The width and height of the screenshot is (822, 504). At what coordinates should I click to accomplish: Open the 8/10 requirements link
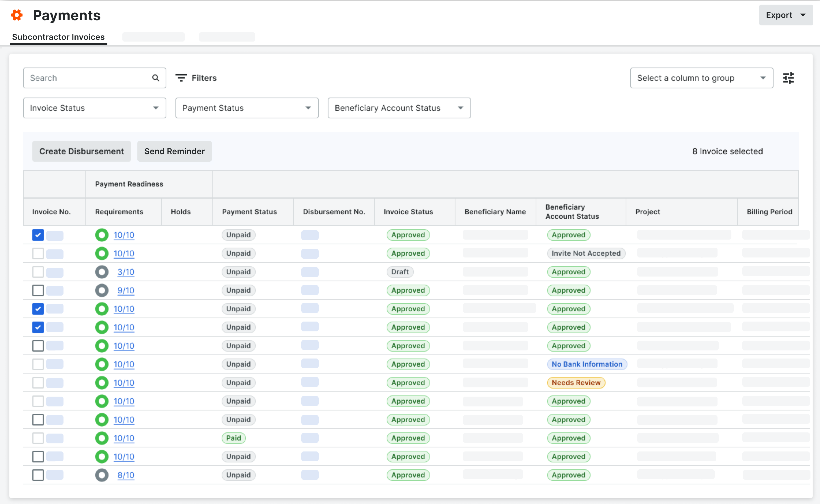126,475
